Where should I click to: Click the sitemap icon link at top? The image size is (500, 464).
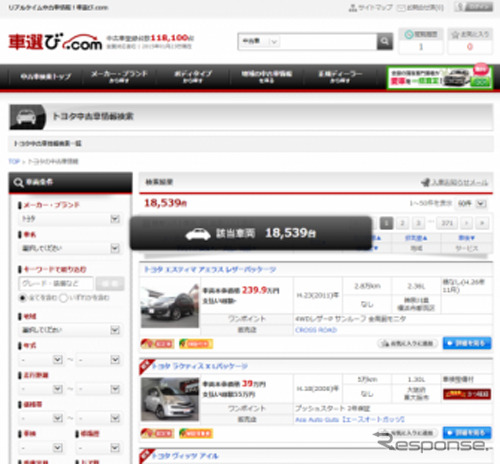(x=370, y=7)
